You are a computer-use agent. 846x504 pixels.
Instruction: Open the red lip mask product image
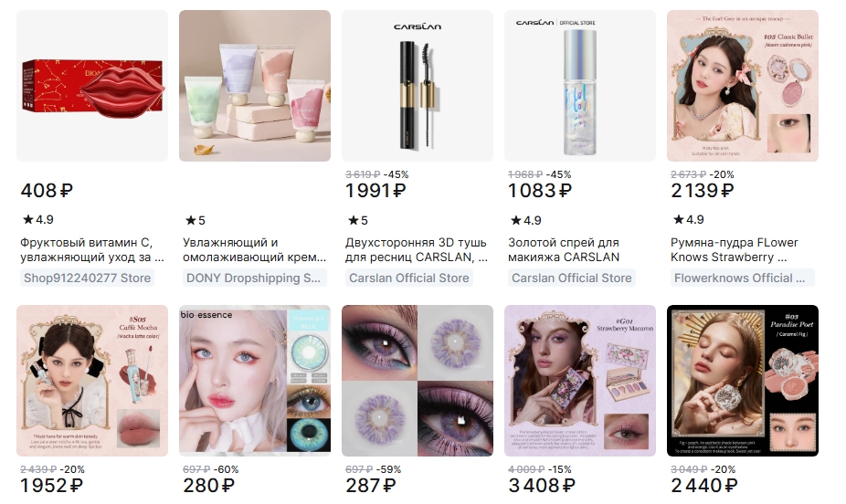coord(92,86)
